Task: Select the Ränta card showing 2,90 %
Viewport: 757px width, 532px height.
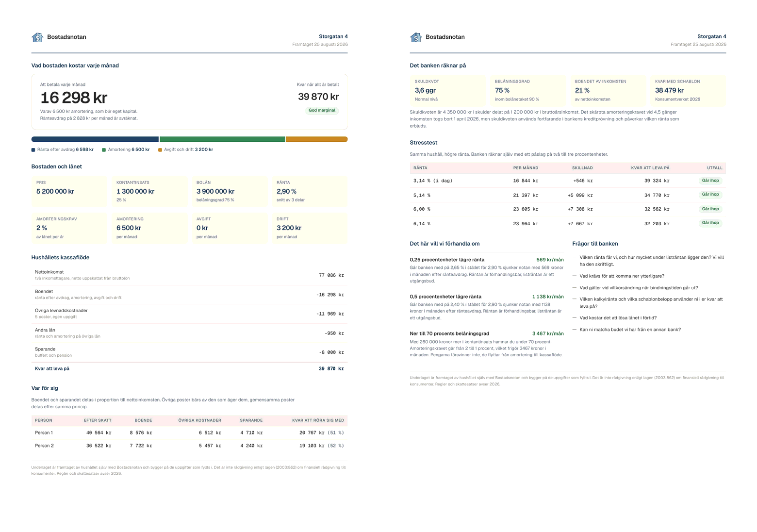Action: [x=310, y=192]
